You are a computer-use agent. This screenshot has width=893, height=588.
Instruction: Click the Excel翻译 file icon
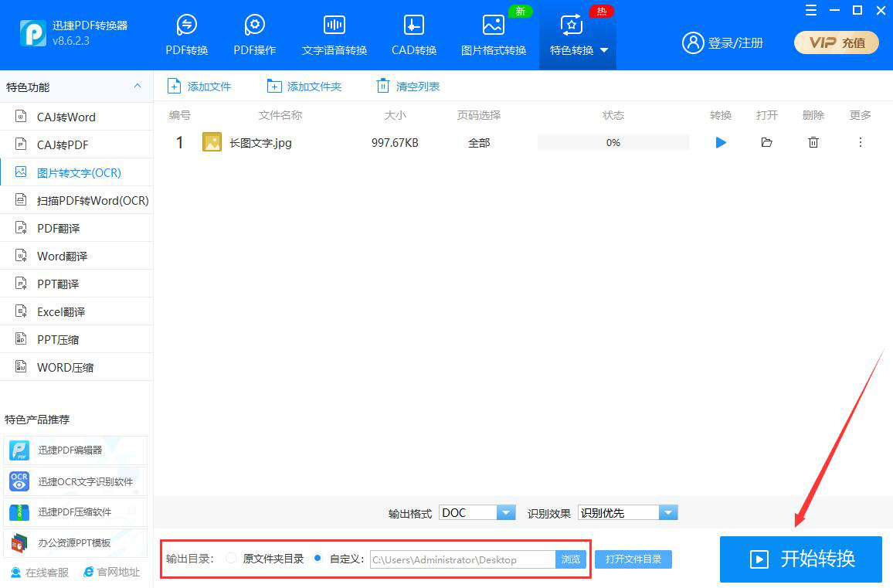coord(21,311)
